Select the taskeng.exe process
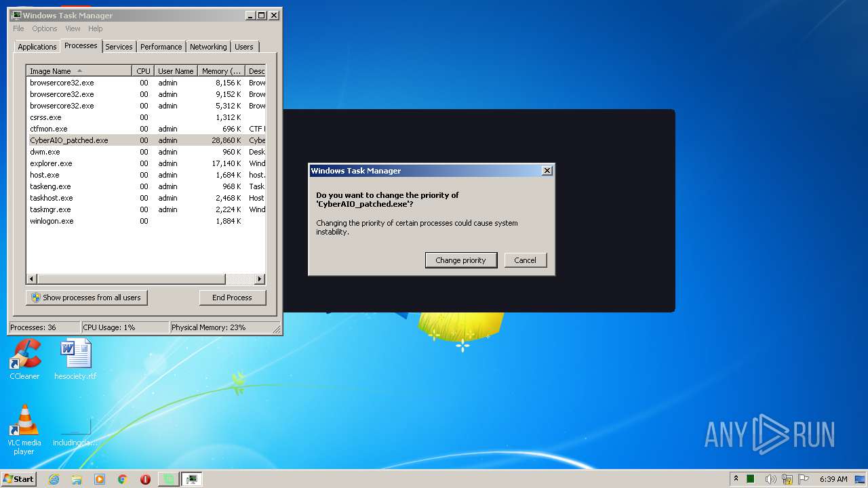This screenshot has width=868, height=488. point(146,186)
